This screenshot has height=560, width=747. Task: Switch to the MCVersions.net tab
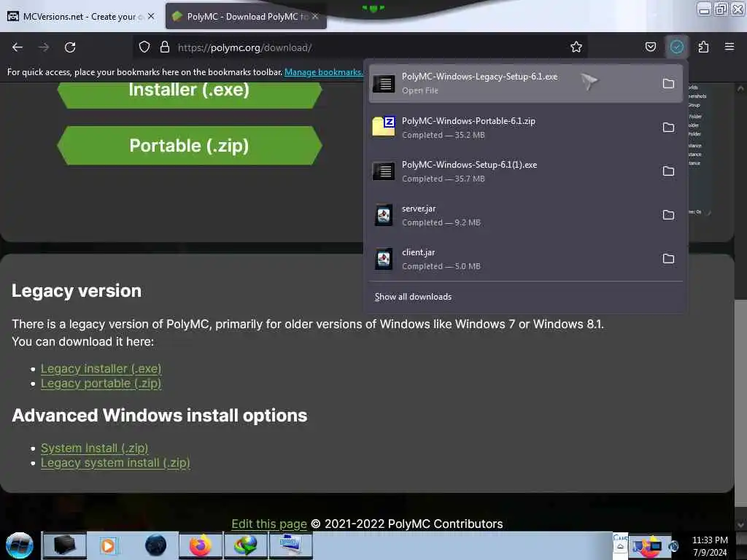tap(81, 17)
